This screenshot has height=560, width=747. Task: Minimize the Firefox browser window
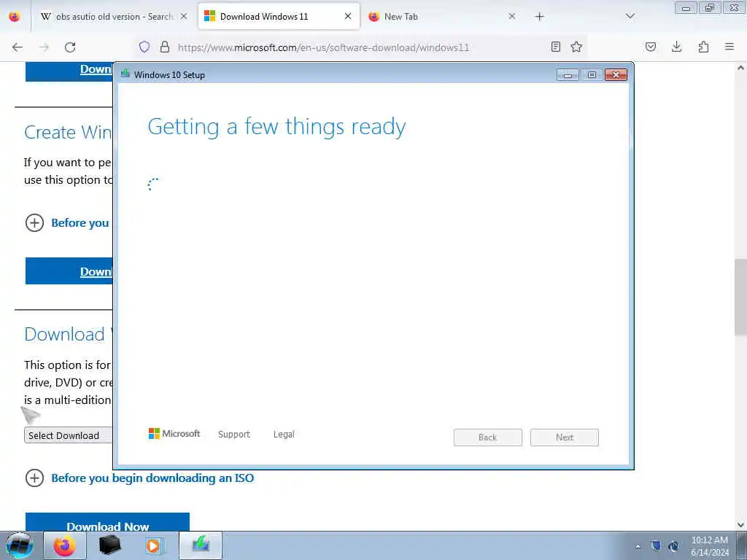pos(686,7)
